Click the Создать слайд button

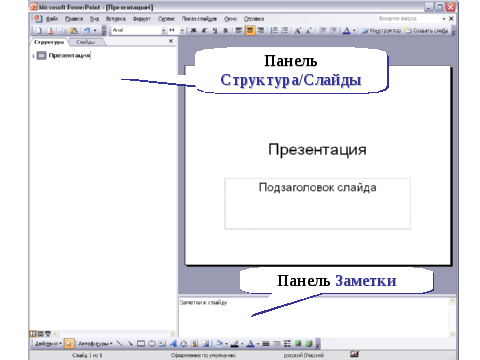pyautogui.click(x=426, y=30)
